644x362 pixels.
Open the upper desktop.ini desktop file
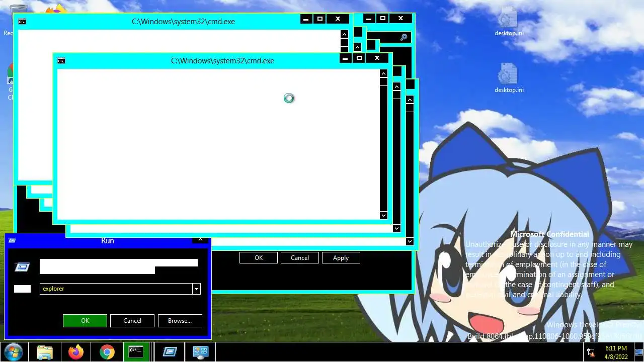click(x=509, y=22)
